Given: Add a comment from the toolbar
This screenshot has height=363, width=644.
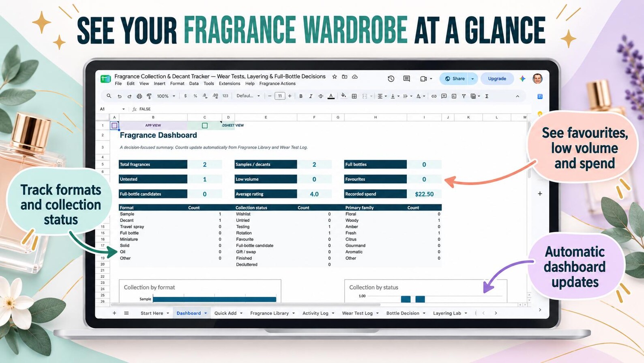Looking at the screenshot, I should point(444,96).
